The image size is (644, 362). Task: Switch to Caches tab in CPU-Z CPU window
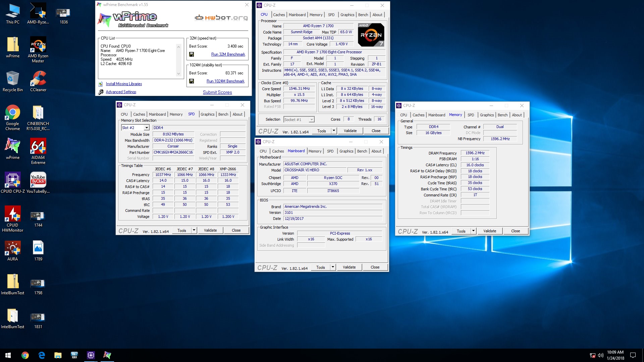pyautogui.click(x=279, y=15)
